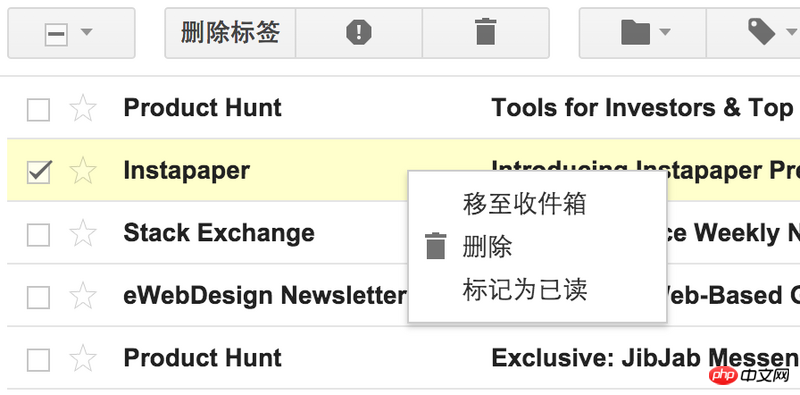Open the labels tag icon
Screen dimensions: 800x395
tap(761, 32)
